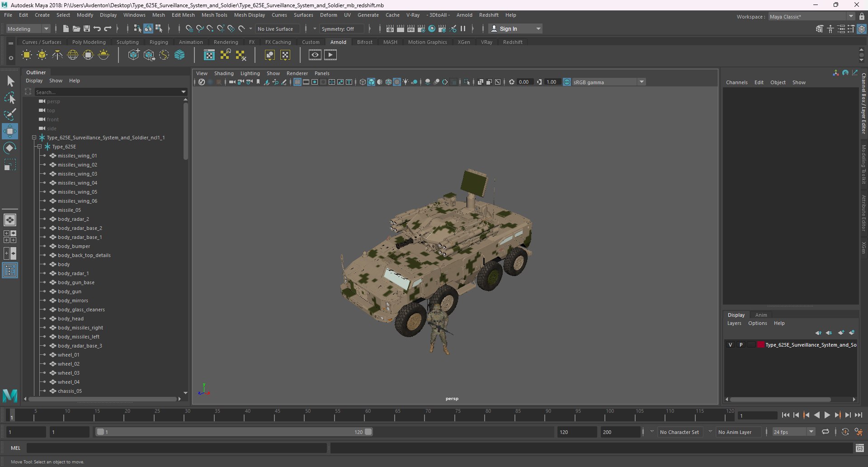Switch to Rendering shelf tab
The image size is (868, 467).
pyautogui.click(x=226, y=42)
